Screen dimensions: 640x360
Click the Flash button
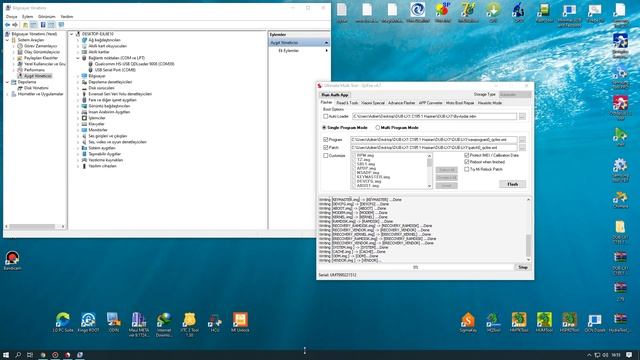[513, 184]
